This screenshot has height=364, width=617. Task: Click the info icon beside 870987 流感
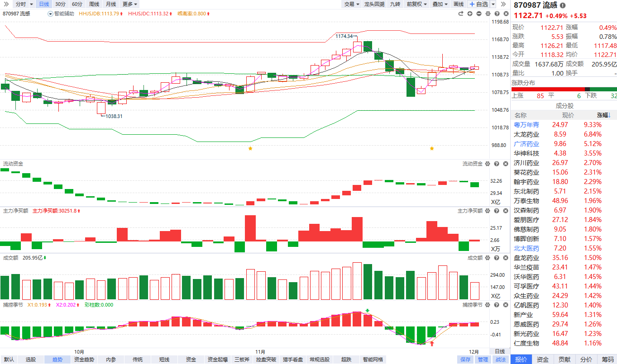click(x=563, y=6)
